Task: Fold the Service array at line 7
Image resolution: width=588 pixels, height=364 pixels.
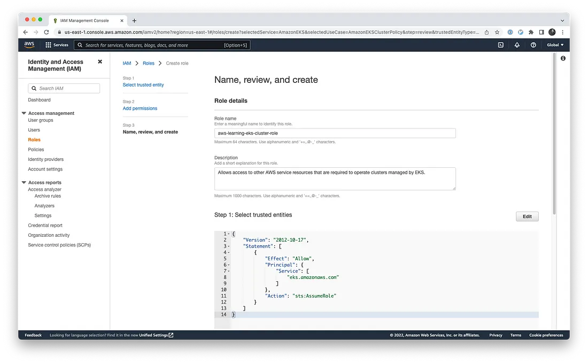Action: point(229,271)
